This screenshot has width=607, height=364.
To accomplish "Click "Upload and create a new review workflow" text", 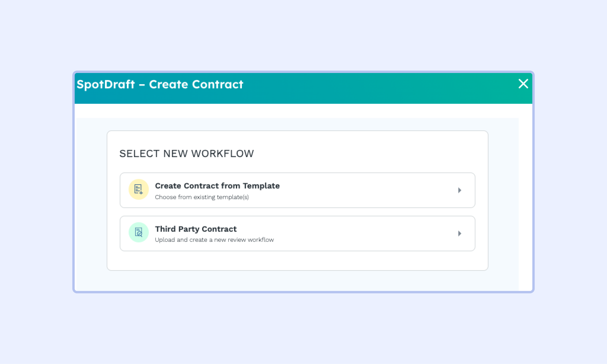I will pos(214,240).
